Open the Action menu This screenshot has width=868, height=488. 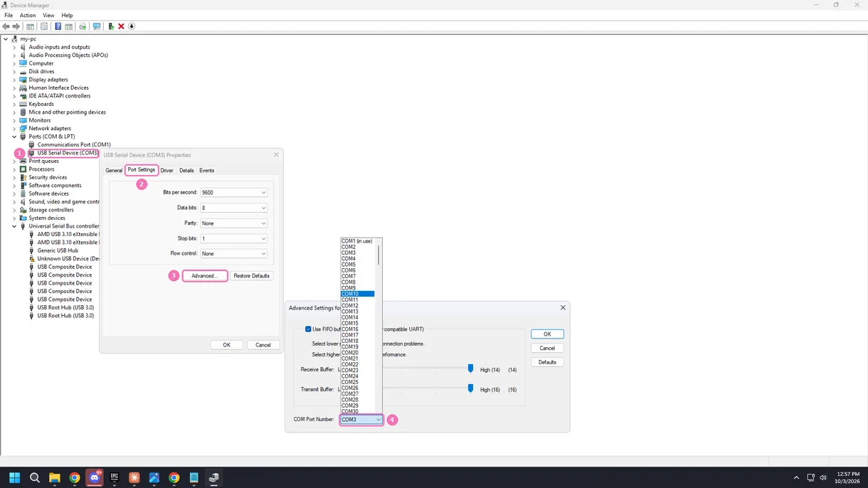pyautogui.click(x=28, y=15)
